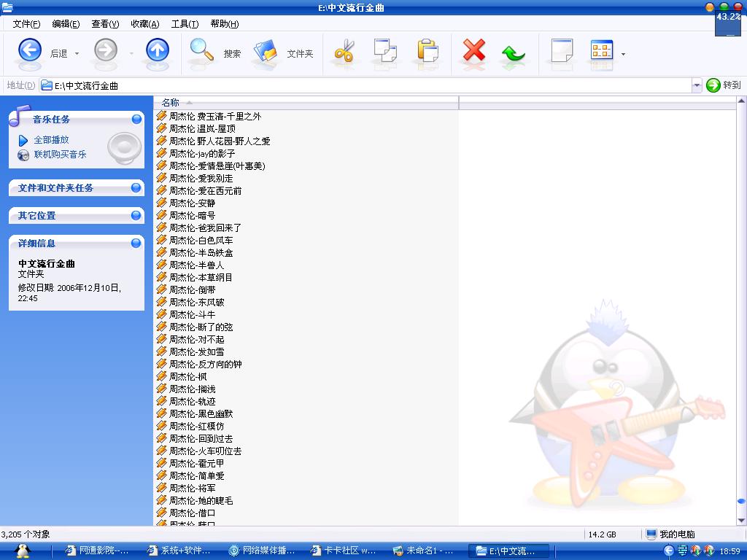747x560 pixels.
Task: Click the Paste clipboard icon
Action: [427, 51]
